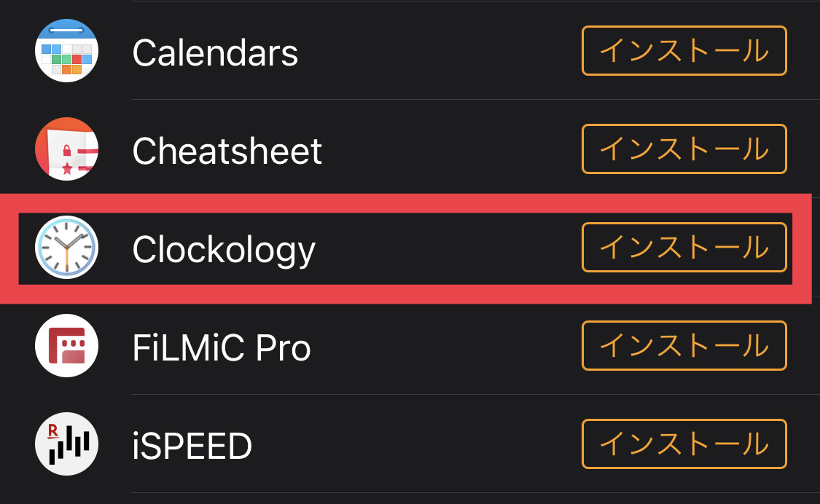Click empty space in Calendars row
The height and width of the screenshot is (504, 820).
[437, 52]
